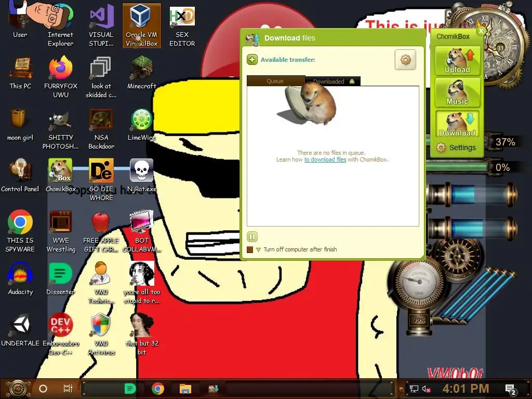532x399 pixels.
Task: Open the Control Panel desktop icon
Action: coord(20,176)
